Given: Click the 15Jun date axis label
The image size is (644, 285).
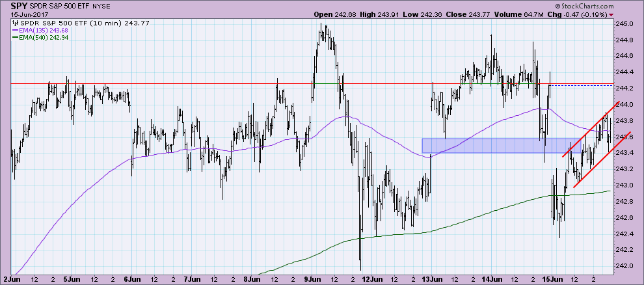Looking at the screenshot, I should pyautogui.click(x=552, y=278).
